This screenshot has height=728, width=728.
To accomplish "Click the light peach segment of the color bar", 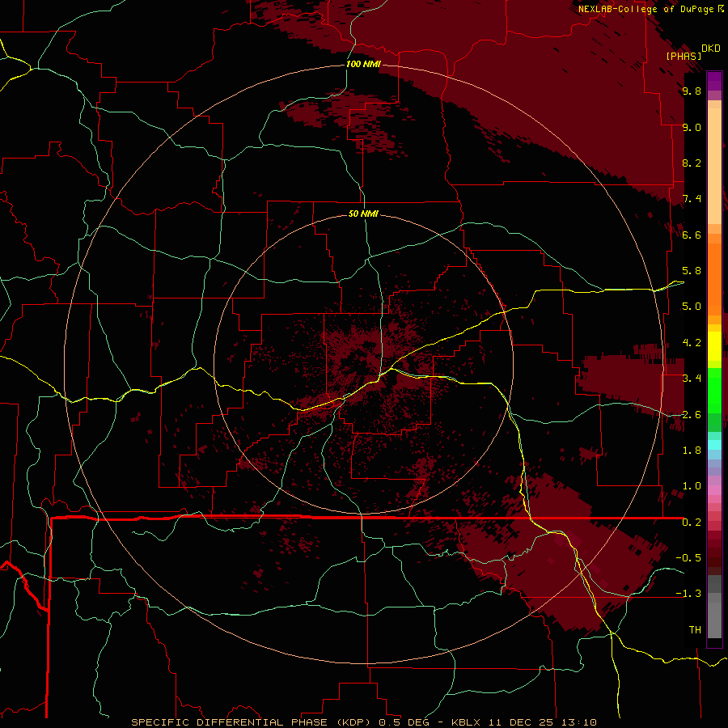I will point(714,166).
